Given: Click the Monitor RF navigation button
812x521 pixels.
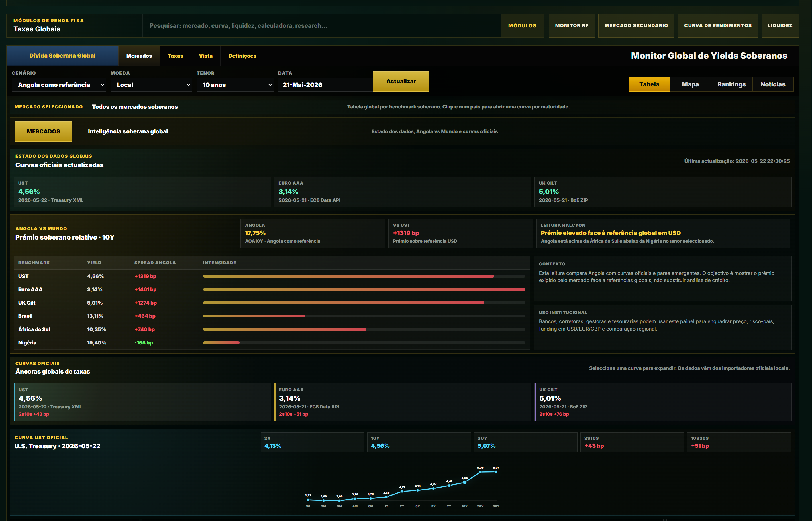Looking at the screenshot, I should 572,25.
